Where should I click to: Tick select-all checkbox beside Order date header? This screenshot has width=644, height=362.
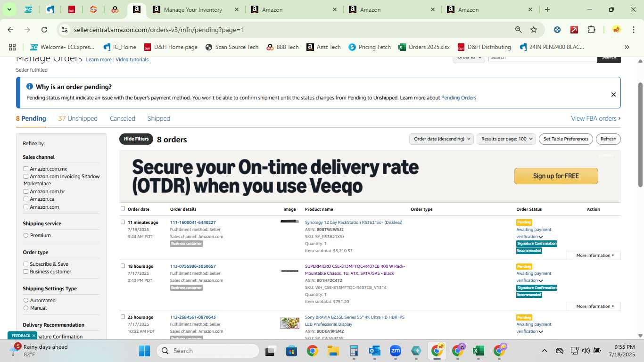click(123, 208)
